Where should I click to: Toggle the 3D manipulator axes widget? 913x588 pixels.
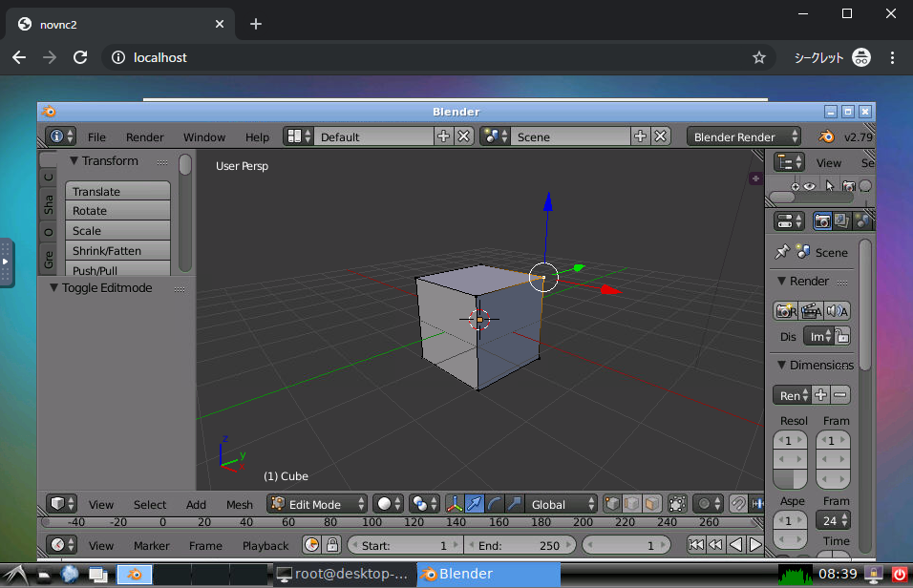[454, 504]
